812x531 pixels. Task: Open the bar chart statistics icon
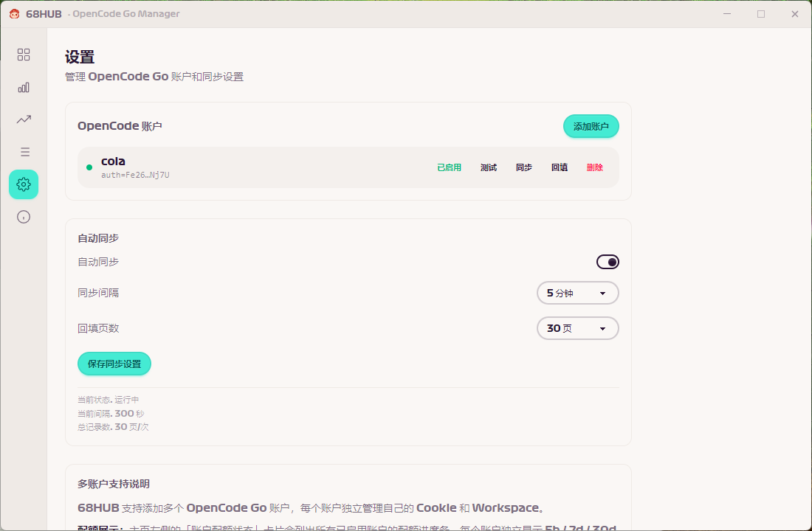pyautogui.click(x=24, y=87)
